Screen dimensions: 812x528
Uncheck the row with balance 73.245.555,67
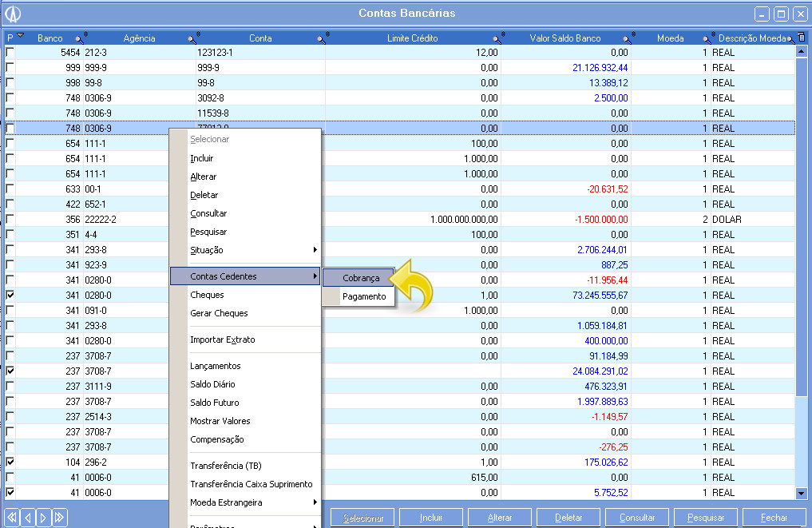click(10, 295)
